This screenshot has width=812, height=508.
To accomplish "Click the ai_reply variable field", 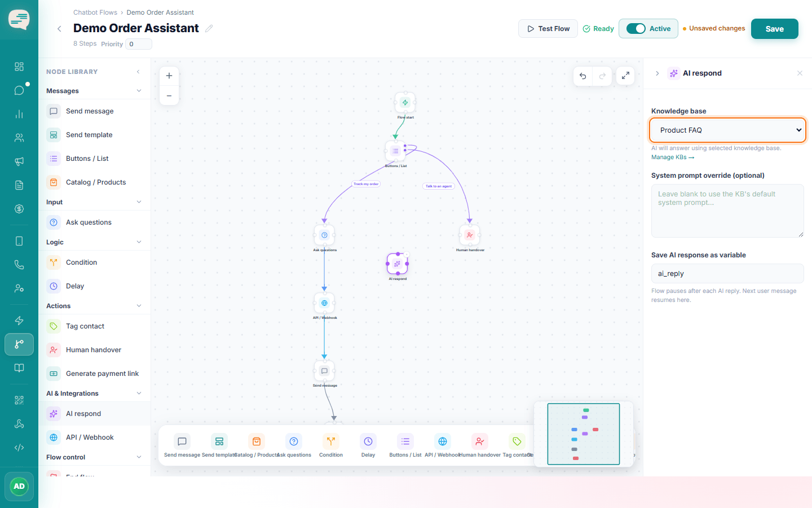I will click(727, 274).
